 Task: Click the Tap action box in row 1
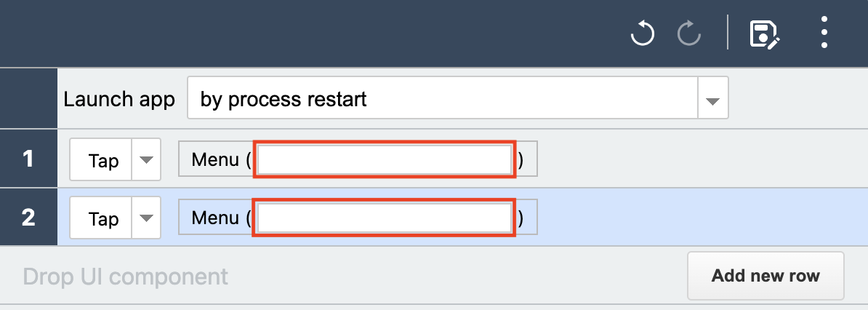[x=101, y=159]
